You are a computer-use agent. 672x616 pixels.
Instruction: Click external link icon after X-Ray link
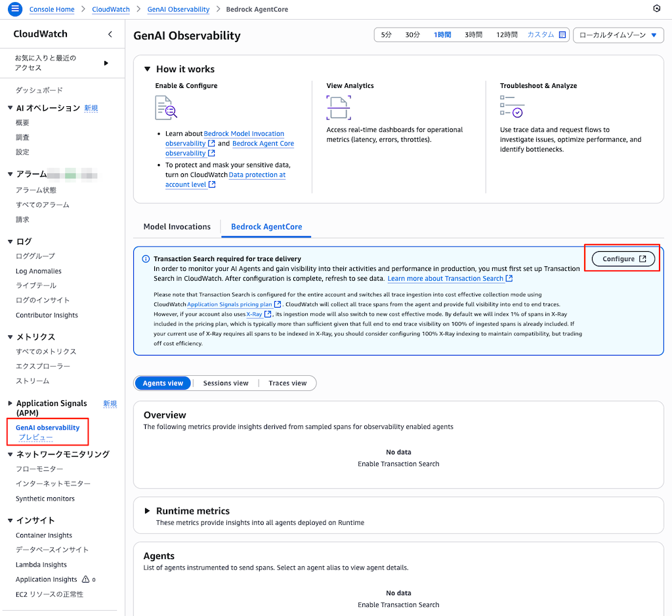pyautogui.click(x=268, y=314)
